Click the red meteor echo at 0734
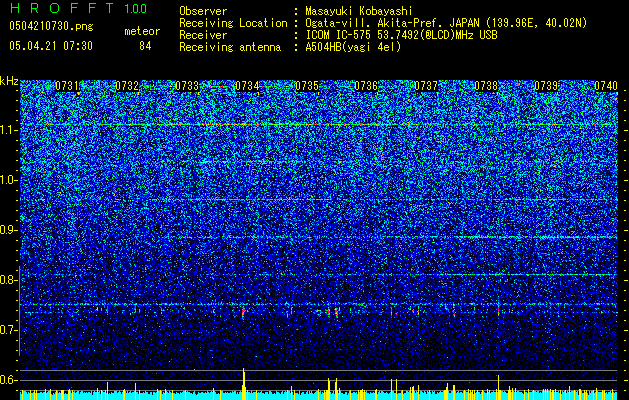629x400 pixels. [x=243, y=311]
